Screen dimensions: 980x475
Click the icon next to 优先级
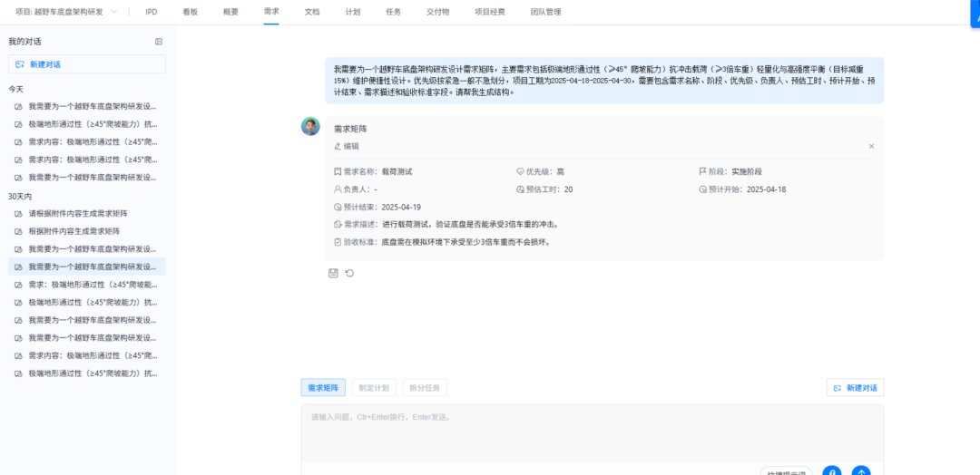[520, 171]
